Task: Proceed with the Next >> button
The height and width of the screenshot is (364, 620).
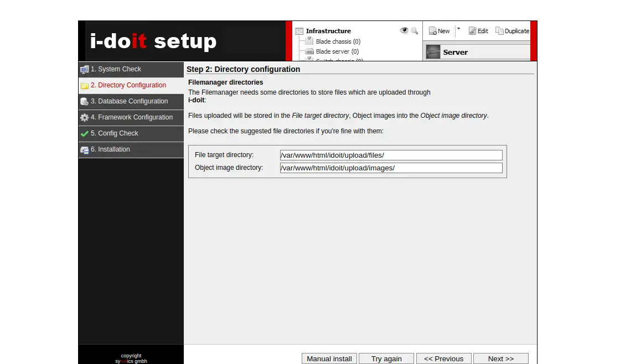Action: coord(501,358)
